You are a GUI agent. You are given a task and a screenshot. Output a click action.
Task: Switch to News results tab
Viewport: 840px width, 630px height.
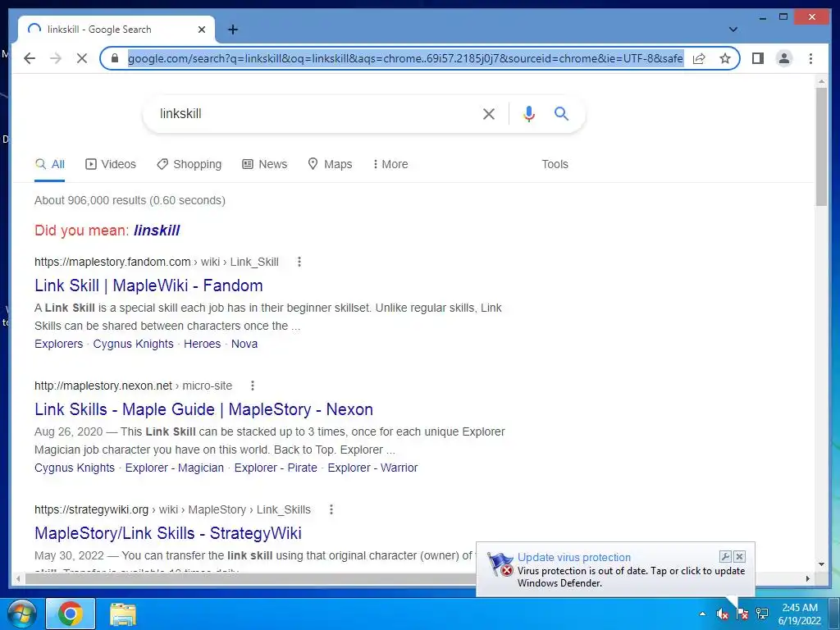click(x=265, y=164)
